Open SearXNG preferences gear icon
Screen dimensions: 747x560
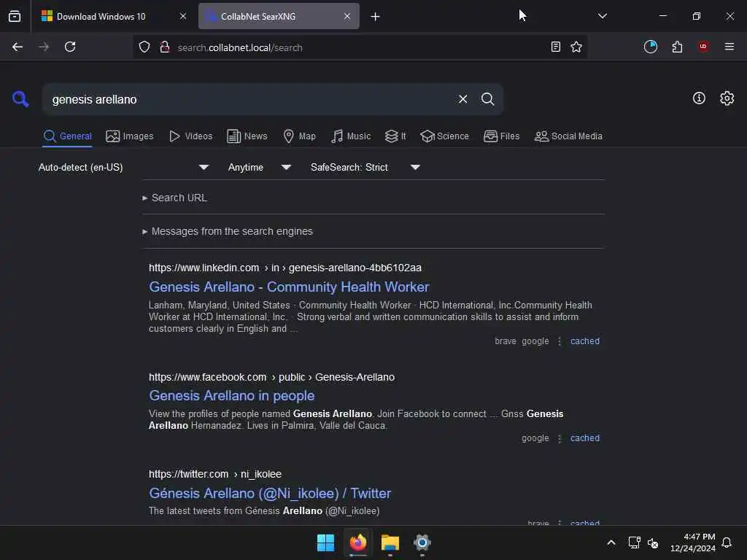[x=727, y=98]
